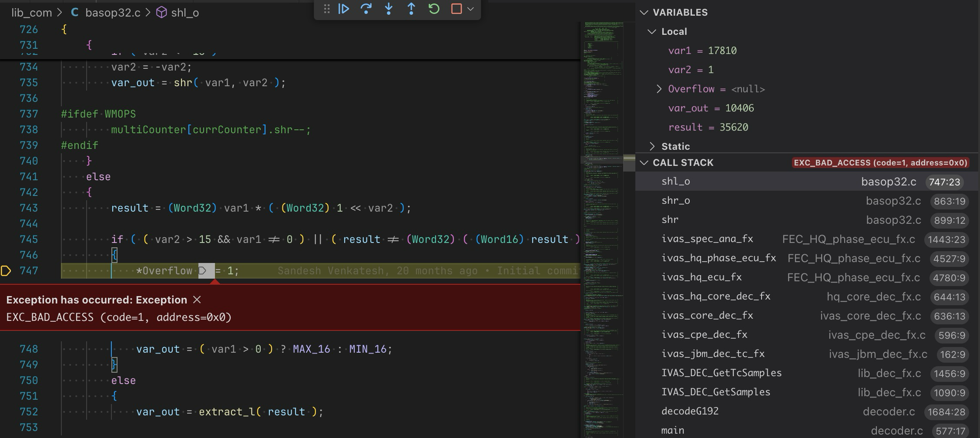Expand the Overflow variable

[x=659, y=89]
